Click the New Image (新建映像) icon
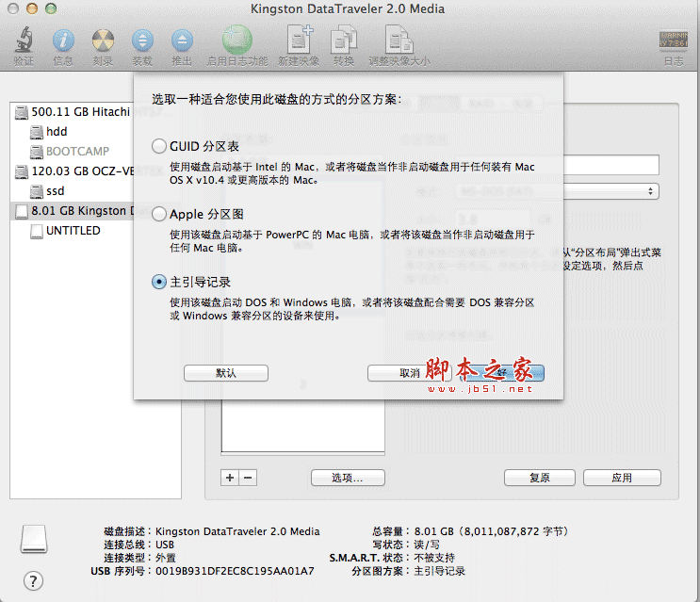Image resolution: width=700 pixels, height=602 pixels. point(299,41)
